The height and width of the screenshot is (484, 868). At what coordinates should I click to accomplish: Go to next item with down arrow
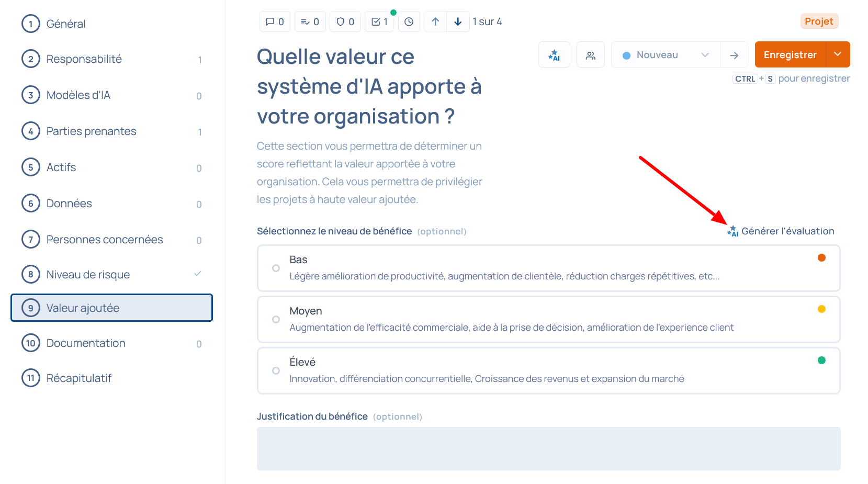pyautogui.click(x=458, y=22)
